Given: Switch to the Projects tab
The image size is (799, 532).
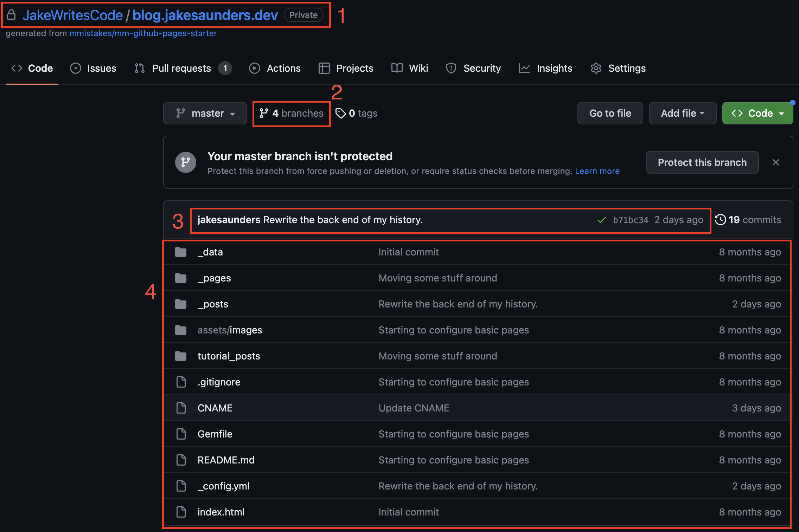Looking at the screenshot, I should click(354, 68).
